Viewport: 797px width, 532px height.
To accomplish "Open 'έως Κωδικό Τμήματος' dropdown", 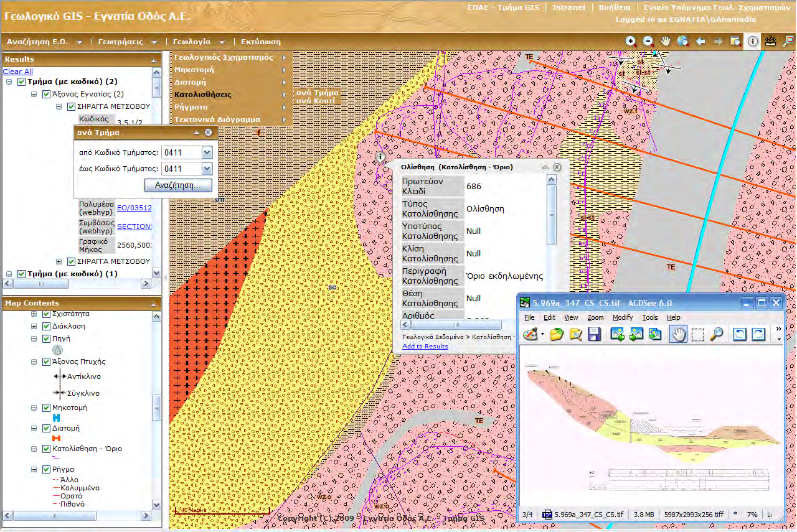I will pos(207,169).
